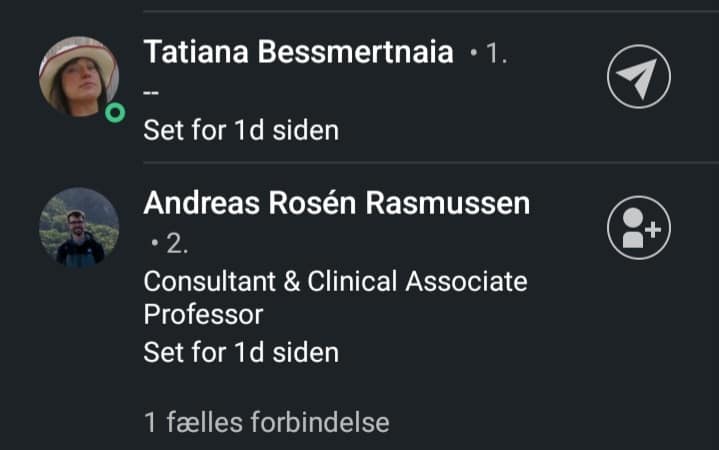Tap Set for 1d siden under Tatiana
Screen dimensions: 719x450
(x=241, y=130)
